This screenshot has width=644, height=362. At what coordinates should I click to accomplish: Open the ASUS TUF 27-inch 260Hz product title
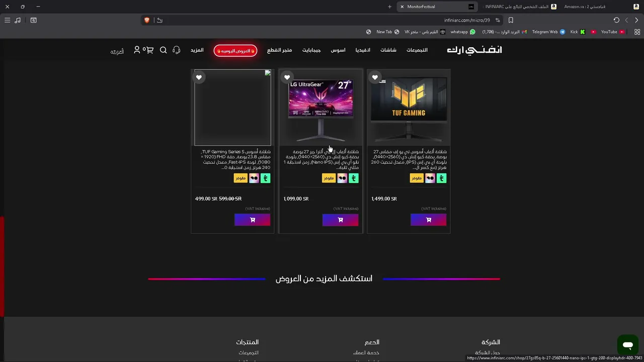(409, 159)
